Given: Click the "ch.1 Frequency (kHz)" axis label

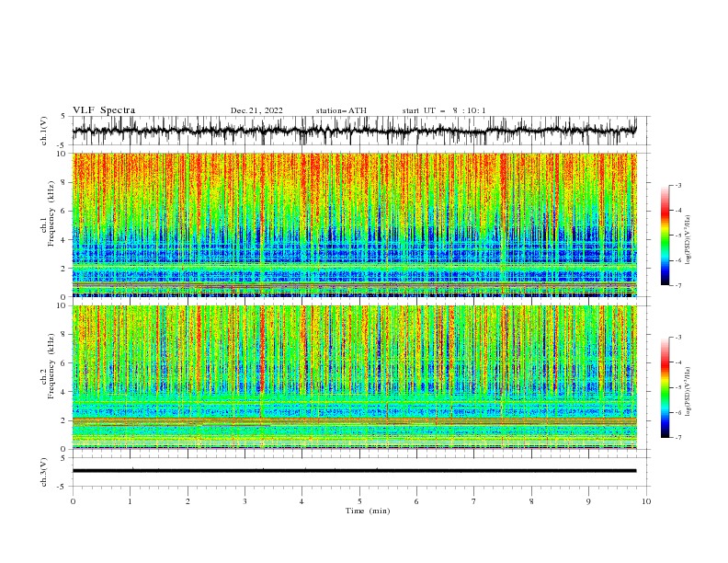Looking at the screenshot, I should point(49,214).
